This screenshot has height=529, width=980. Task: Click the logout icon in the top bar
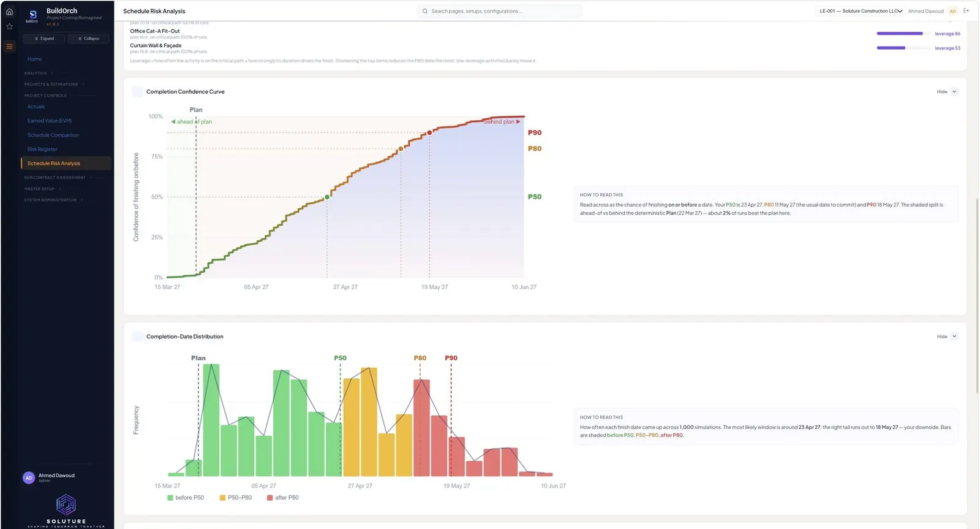click(x=967, y=10)
